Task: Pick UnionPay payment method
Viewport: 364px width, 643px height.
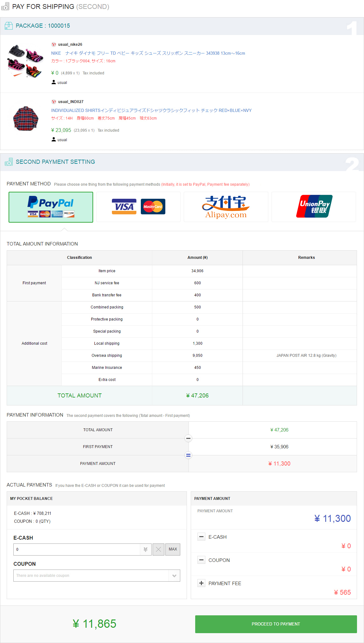Action: (314, 207)
